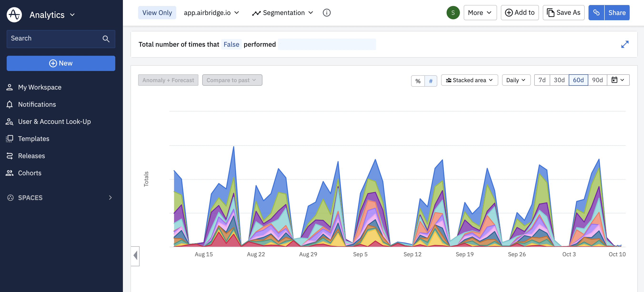Select the 30d date range

pos(559,80)
